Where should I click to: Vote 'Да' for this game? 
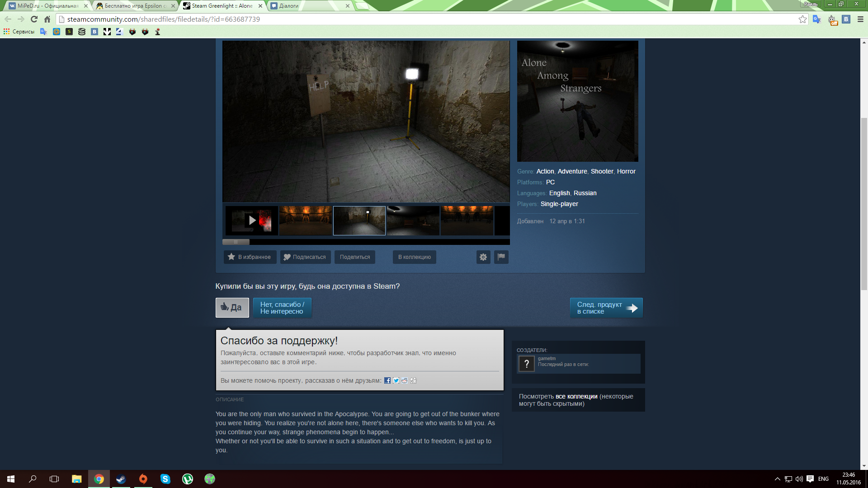[x=232, y=308]
